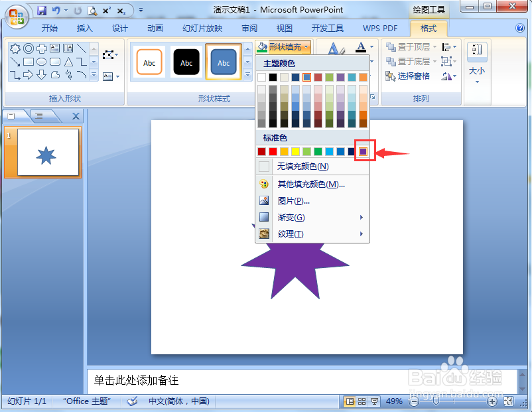Expand the 纹理(T) texture submenu
The height and width of the screenshot is (412, 532).
pos(312,234)
